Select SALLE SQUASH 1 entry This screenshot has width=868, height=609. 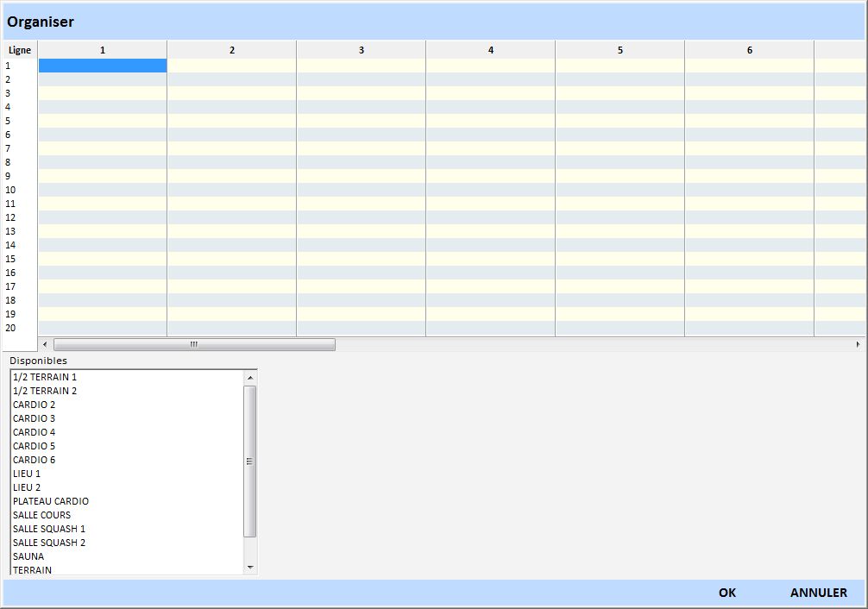[x=49, y=529]
